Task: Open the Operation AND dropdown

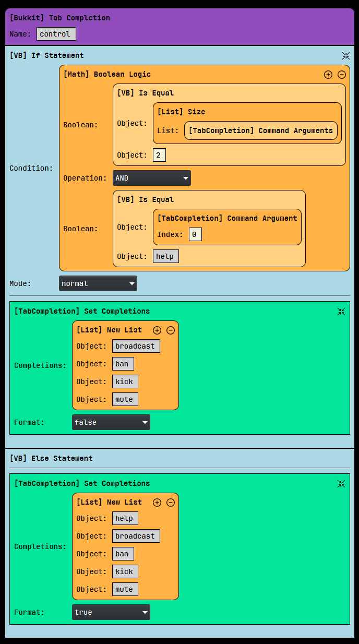Action: (x=152, y=178)
